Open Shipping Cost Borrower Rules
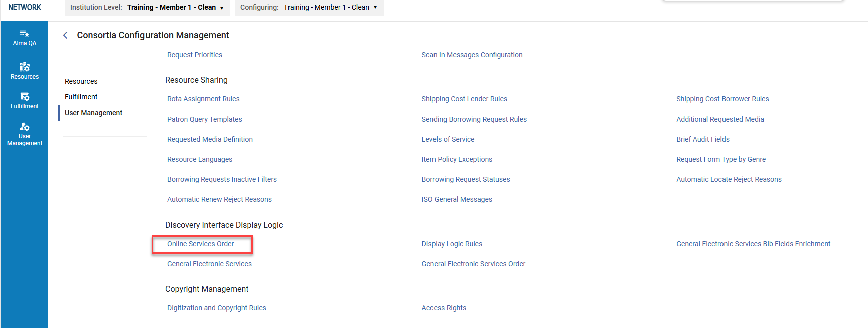This screenshot has height=328, width=868. (722, 99)
